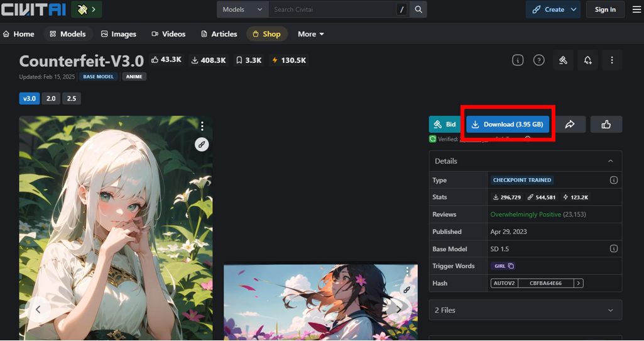Open the hamburger menu icon
This screenshot has width=644, height=341.
[636, 9]
